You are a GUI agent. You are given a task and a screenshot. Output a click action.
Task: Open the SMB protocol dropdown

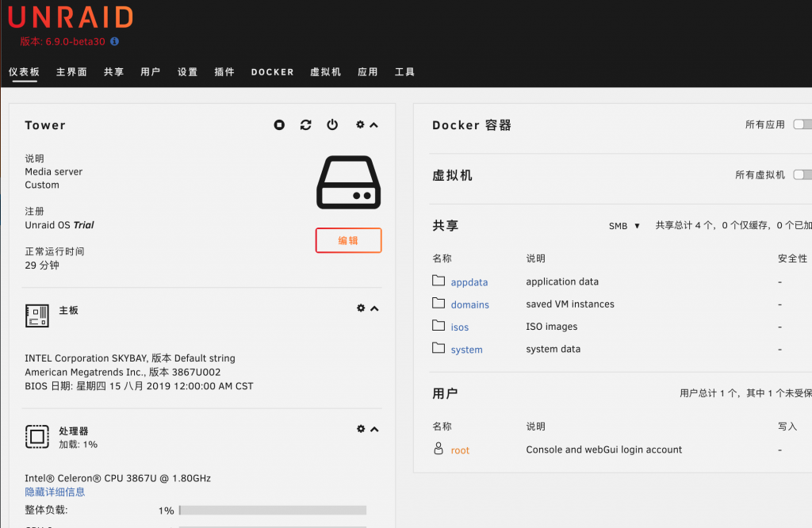click(625, 226)
